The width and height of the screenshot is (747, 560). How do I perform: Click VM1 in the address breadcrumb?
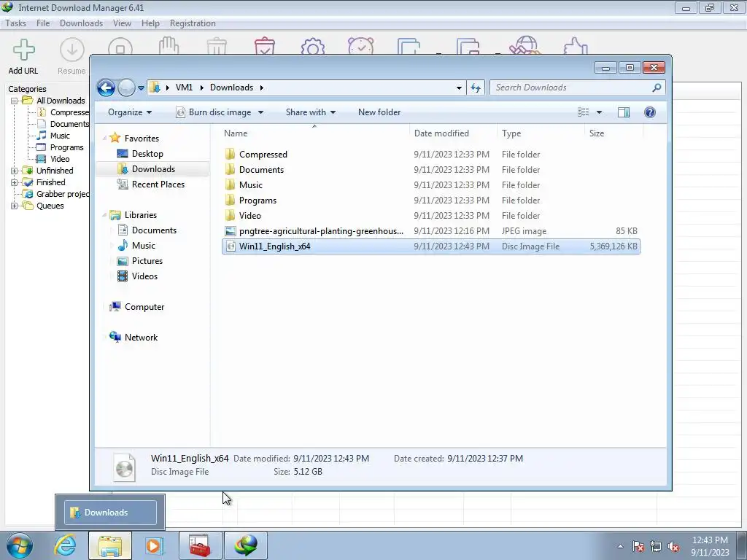coord(184,87)
